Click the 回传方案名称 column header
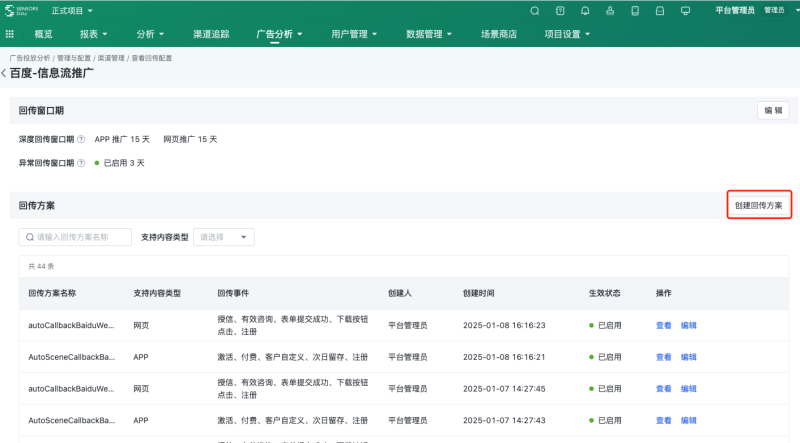The image size is (800, 443). [x=52, y=293]
